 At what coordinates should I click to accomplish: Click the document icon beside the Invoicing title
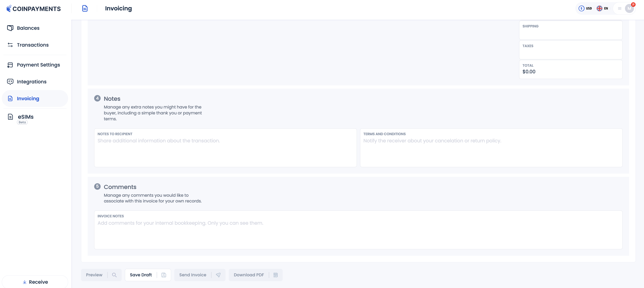pyautogui.click(x=85, y=8)
